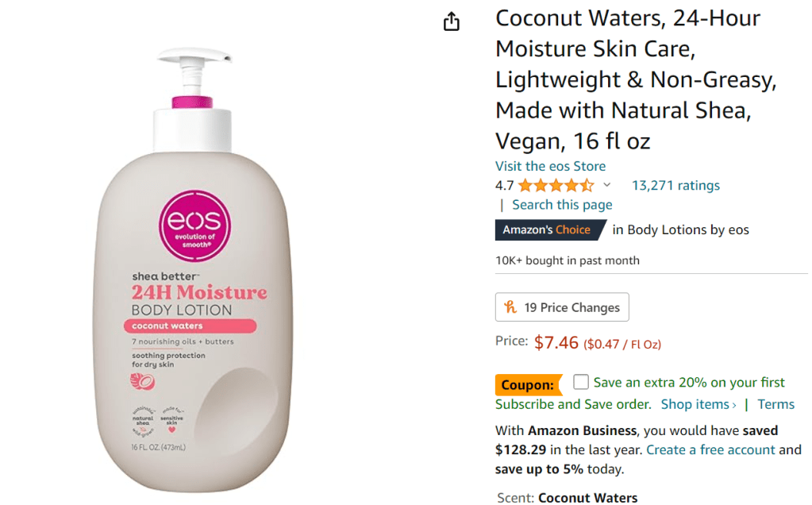Click the Scent: Coconut Waters label
Screen dimensions: 812x505
(567, 498)
